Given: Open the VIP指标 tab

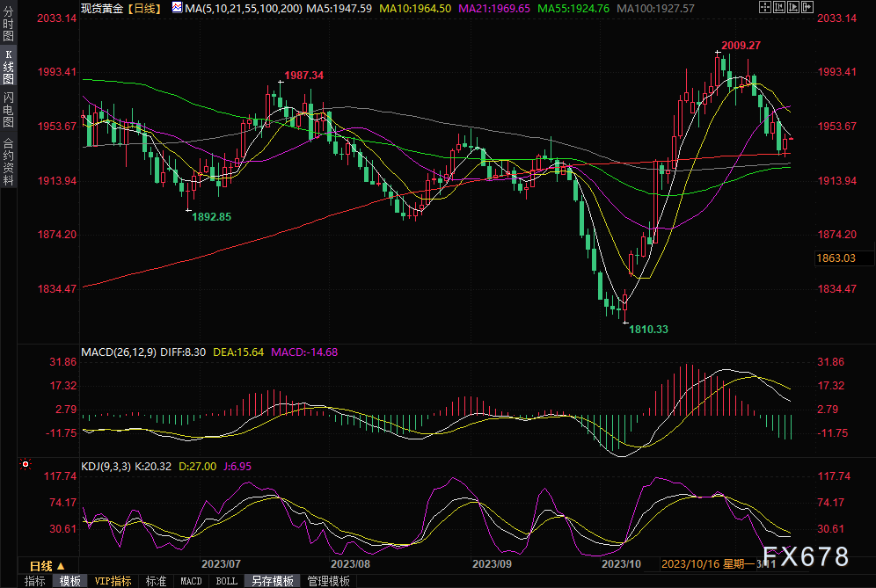Looking at the screenshot, I should pyautogui.click(x=113, y=581).
